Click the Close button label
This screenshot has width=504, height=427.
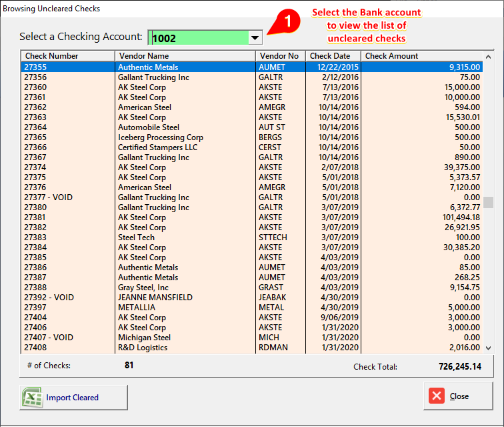pos(459,396)
